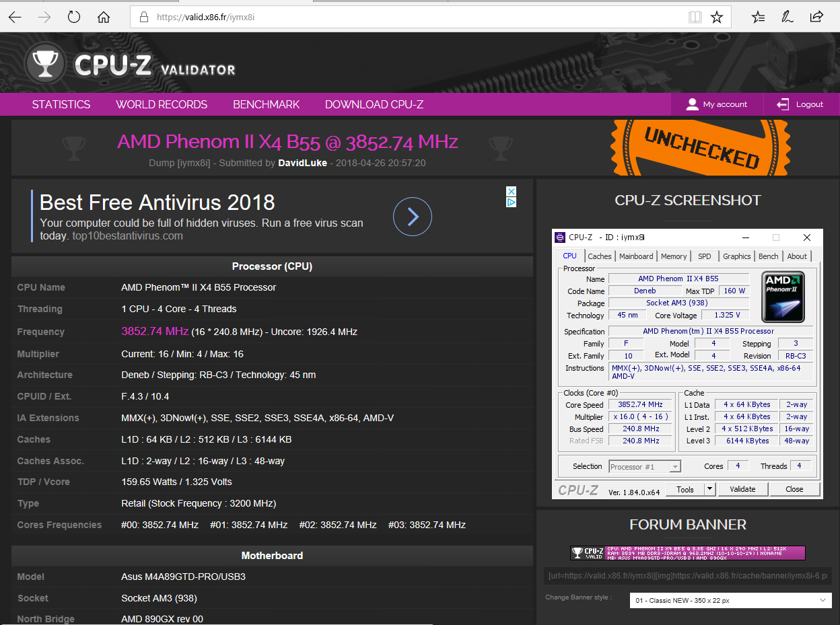Viewport: 840px width, 625px height.
Task: Open the Best Free Antivirus 2018 ad
Action: click(157, 203)
